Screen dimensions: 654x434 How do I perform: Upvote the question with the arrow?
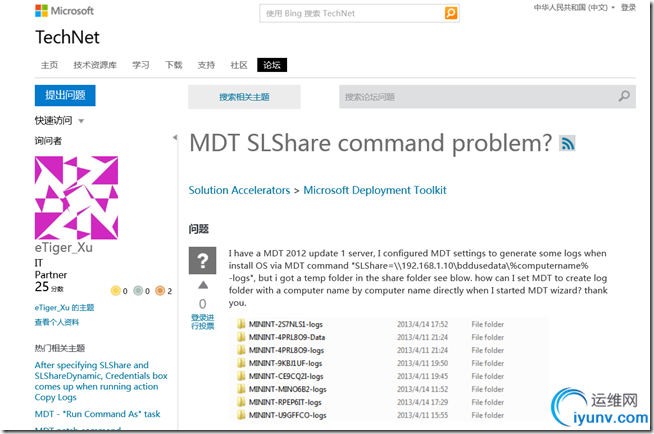pos(203,285)
